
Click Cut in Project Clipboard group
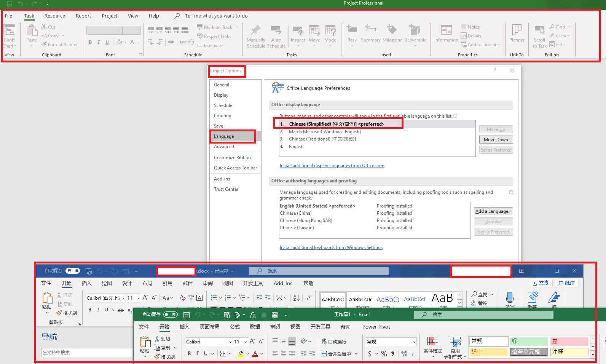coord(48,27)
